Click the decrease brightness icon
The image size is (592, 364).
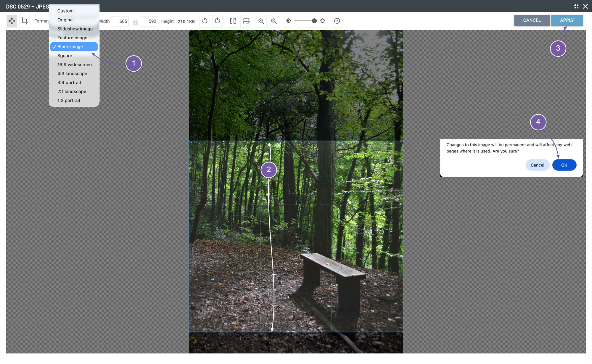click(289, 21)
